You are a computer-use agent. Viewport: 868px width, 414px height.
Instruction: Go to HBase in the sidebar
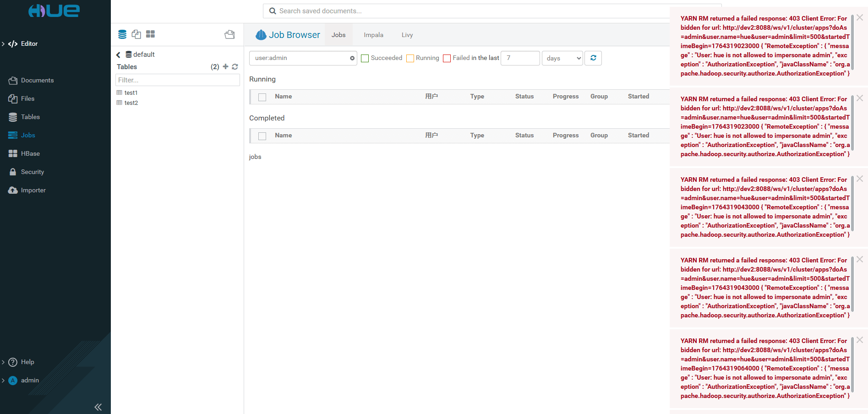(30, 153)
